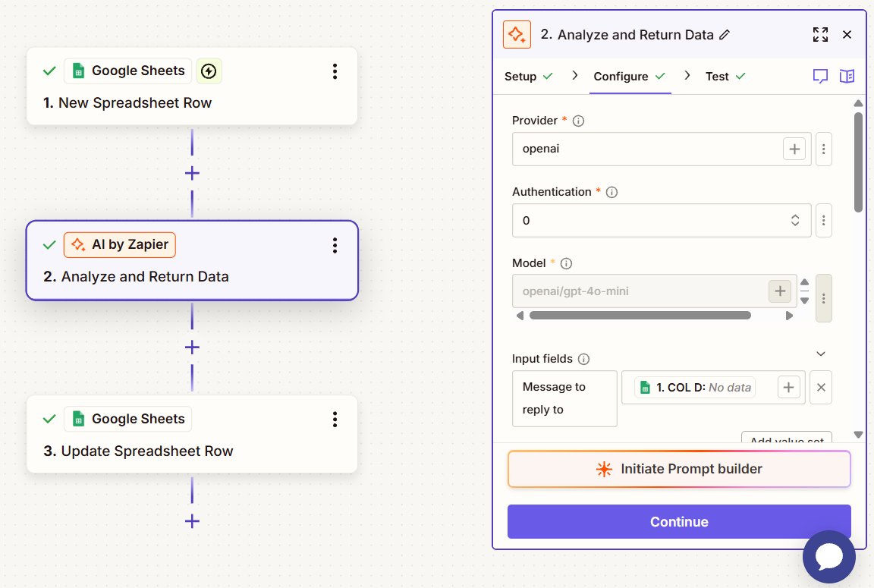Open Google Sheets app in step 3
874x588 pixels.
127,419
